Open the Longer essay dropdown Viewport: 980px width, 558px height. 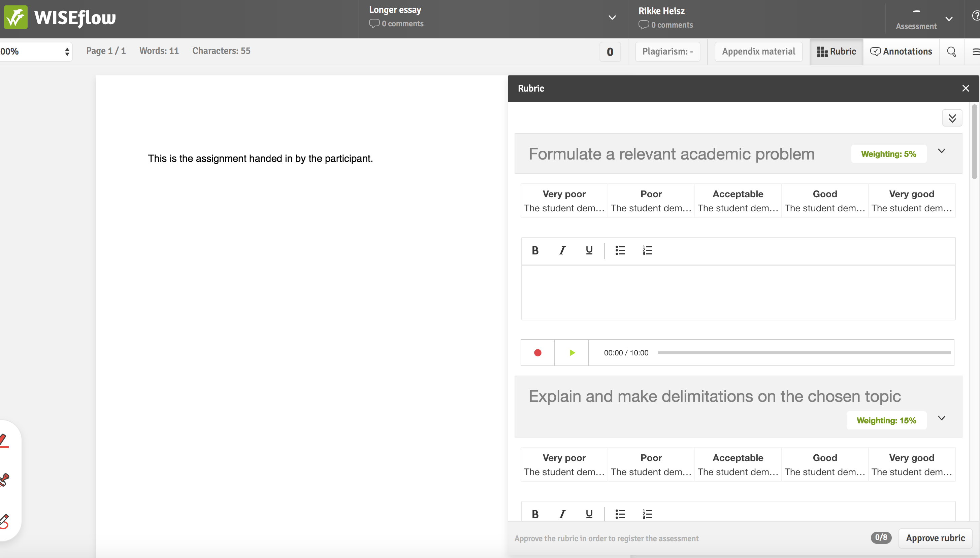612,18
